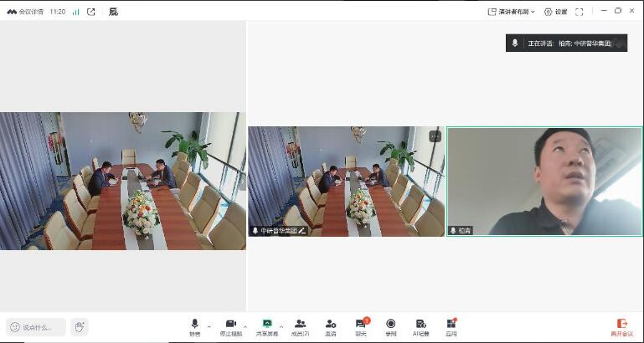This screenshot has width=644, height=343.
Task: Click the network signal strength indicator
Action: (x=75, y=12)
